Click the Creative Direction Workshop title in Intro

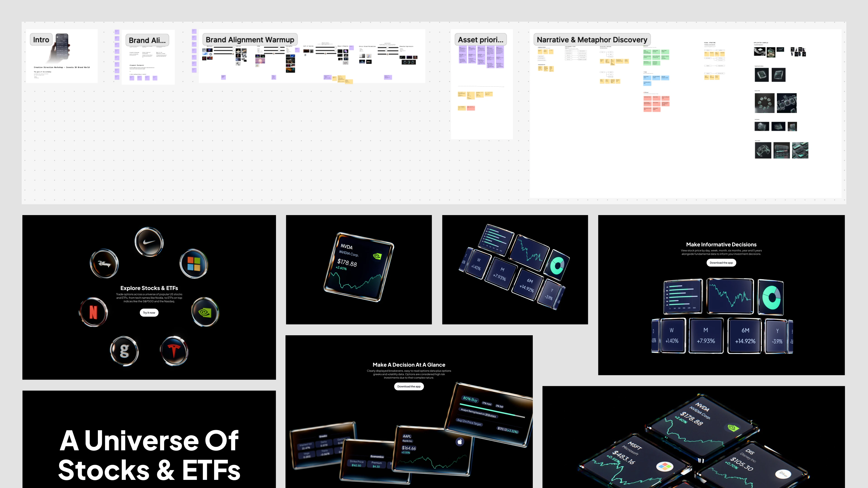coord(62,67)
